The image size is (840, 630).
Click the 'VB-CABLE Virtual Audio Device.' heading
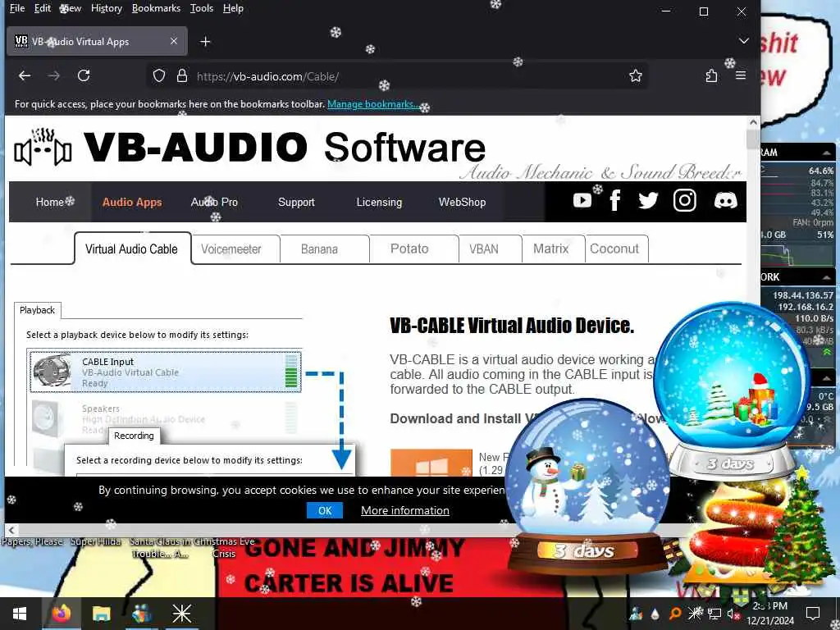(512, 325)
